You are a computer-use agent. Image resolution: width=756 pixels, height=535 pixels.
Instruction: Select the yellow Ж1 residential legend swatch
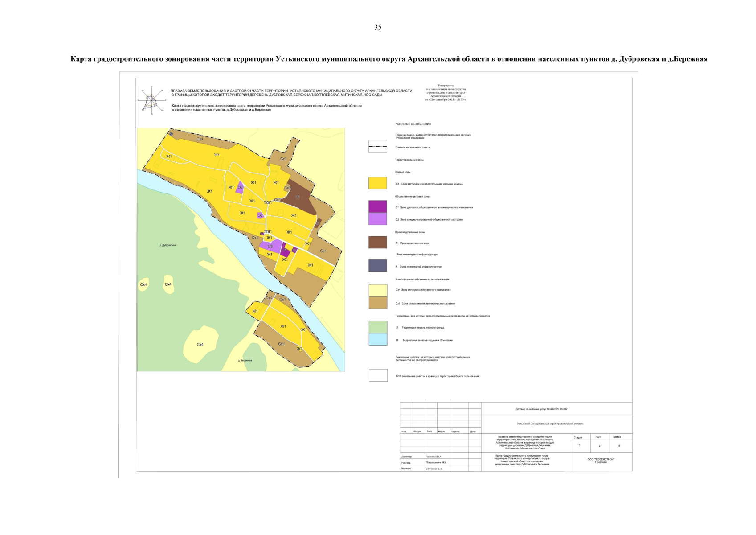377,183
